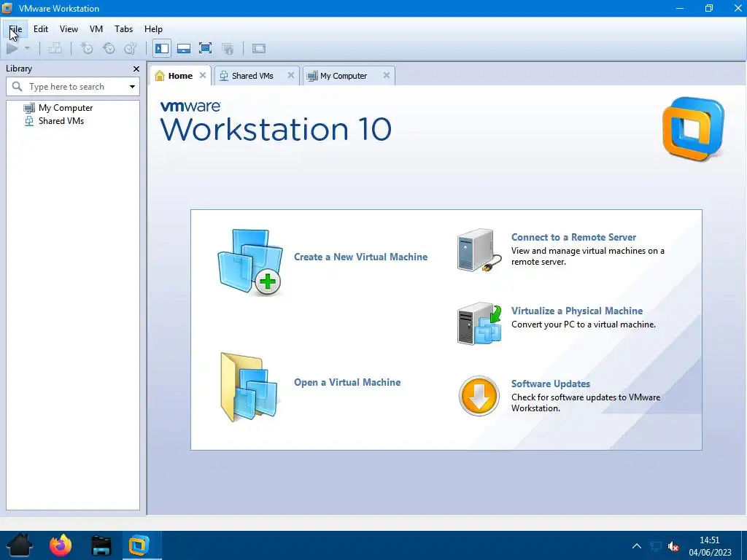Open the file manager taskbar icon
747x560 pixels.
coord(101,545)
